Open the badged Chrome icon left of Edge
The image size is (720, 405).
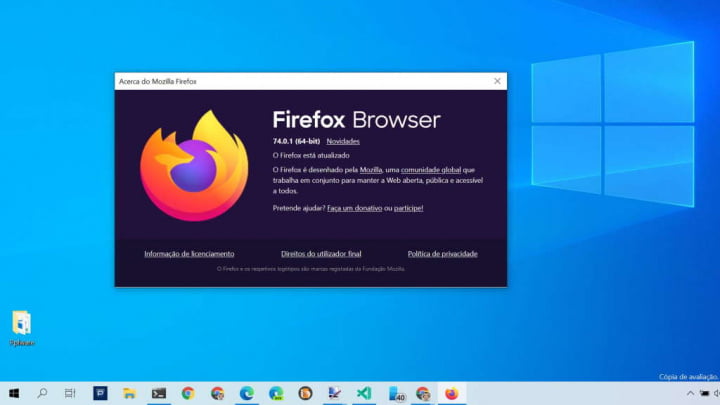(x=217, y=394)
